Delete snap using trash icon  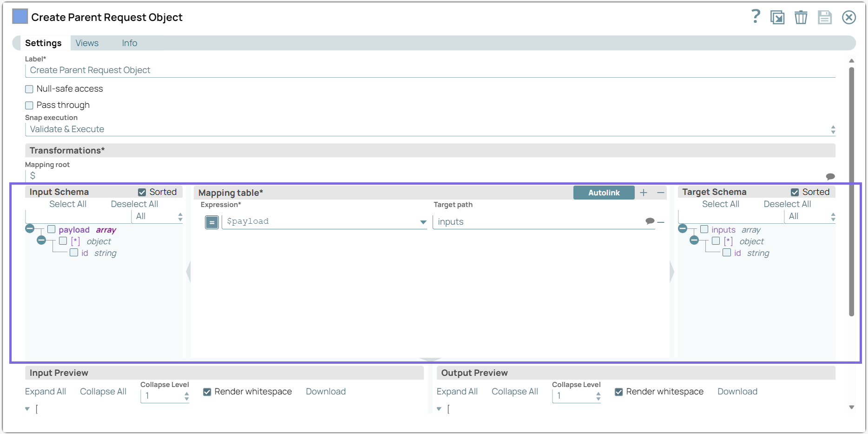pyautogui.click(x=801, y=17)
